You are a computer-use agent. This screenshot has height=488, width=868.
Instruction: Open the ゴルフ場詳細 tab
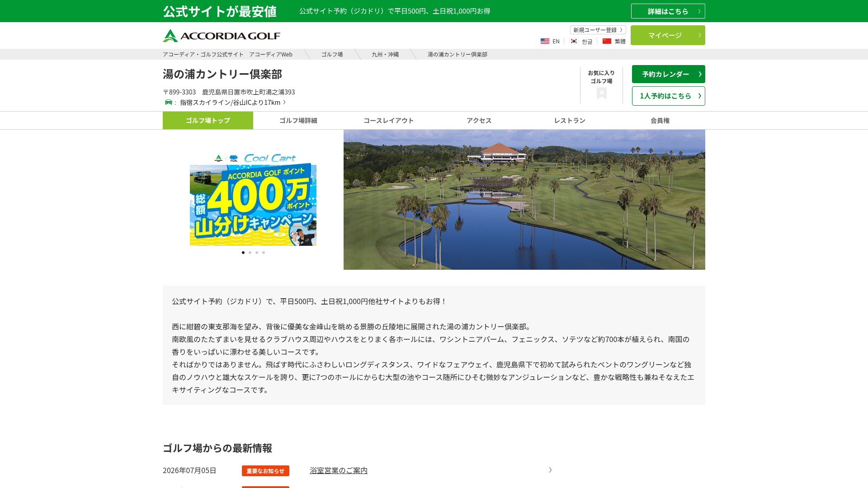pyautogui.click(x=298, y=120)
